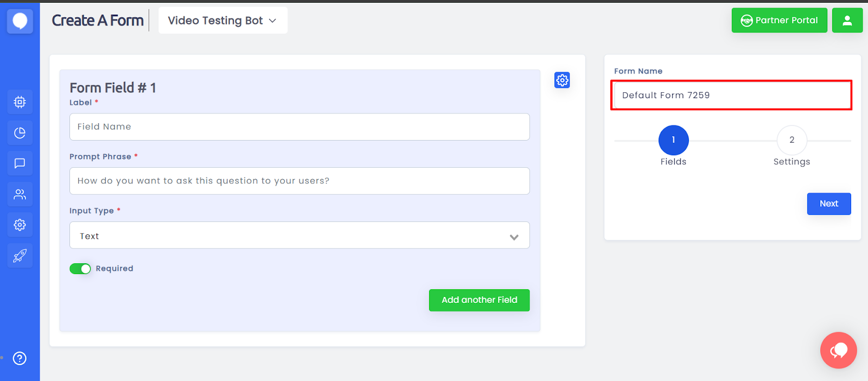
Task: Open the help question mark icon
Action: pos(20,358)
